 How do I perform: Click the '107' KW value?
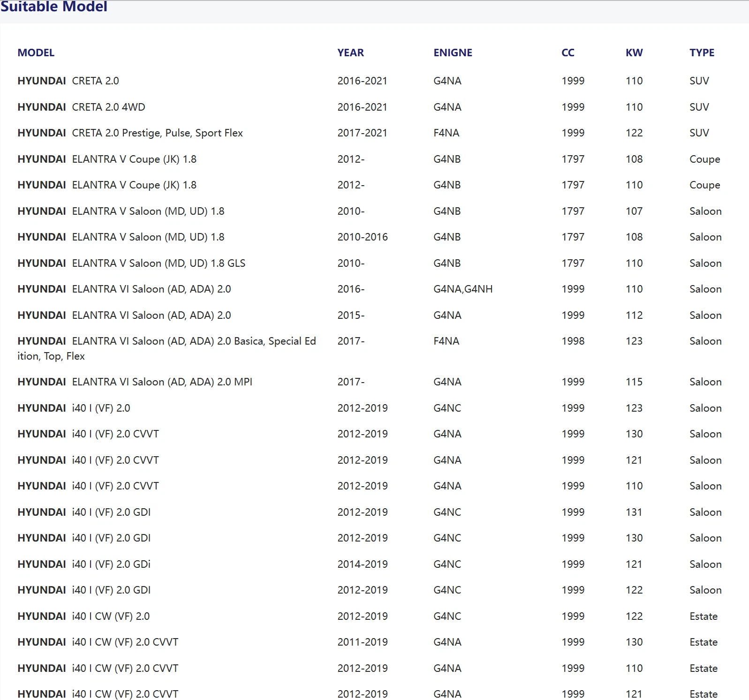pos(634,211)
